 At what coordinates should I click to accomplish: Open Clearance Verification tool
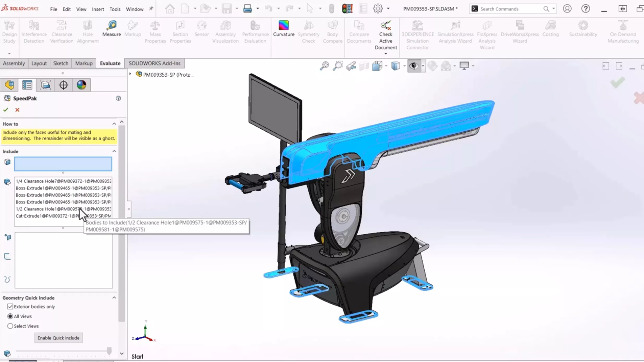point(62,32)
